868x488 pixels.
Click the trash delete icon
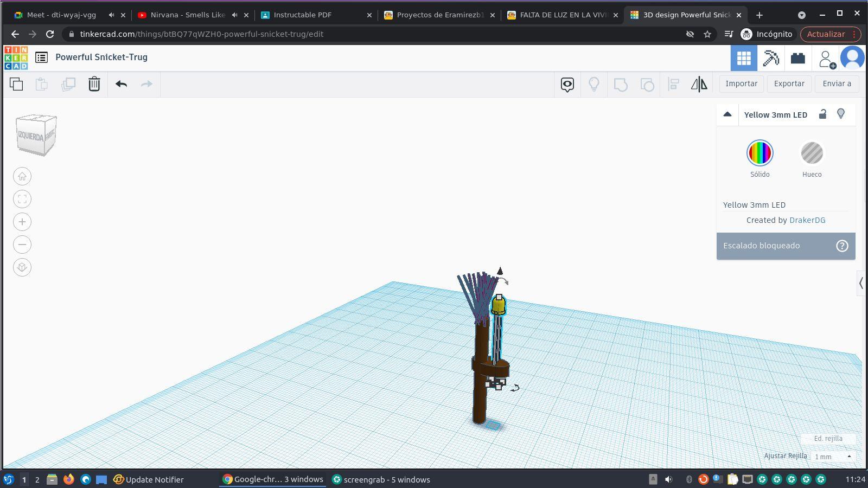coord(94,84)
